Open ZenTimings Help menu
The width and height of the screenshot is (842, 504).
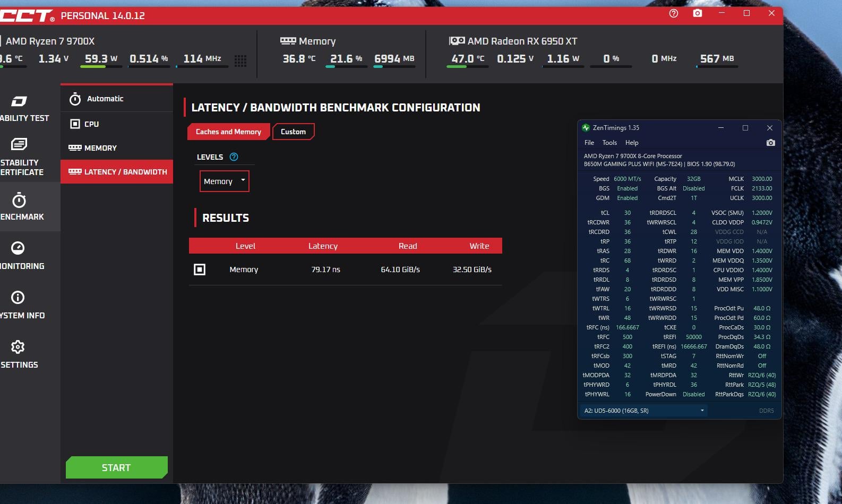(x=632, y=143)
